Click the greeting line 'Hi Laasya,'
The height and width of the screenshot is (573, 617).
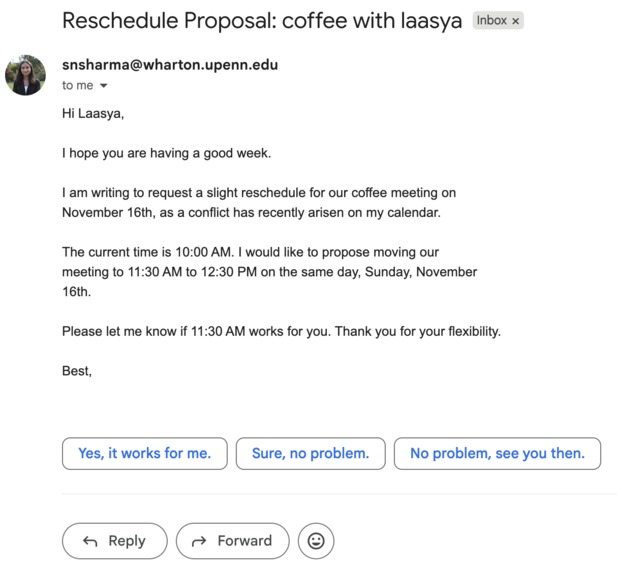pyautogui.click(x=93, y=113)
